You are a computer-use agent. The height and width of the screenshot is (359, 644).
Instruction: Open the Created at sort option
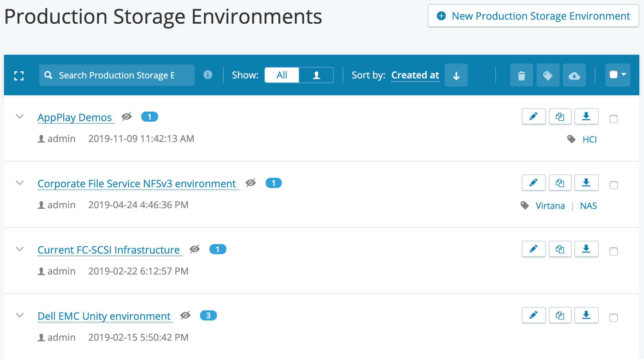(x=415, y=75)
